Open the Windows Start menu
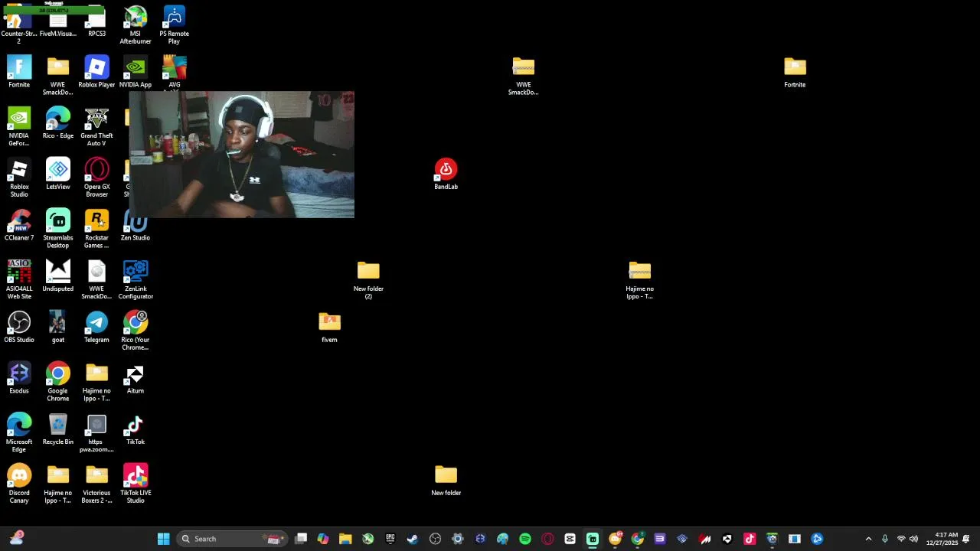The width and height of the screenshot is (980, 551). pos(163,539)
